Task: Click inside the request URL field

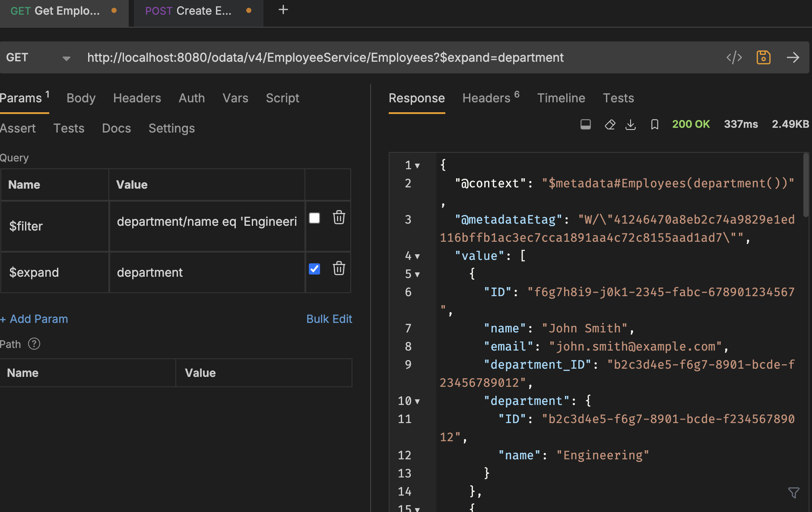Action: click(x=324, y=57)
